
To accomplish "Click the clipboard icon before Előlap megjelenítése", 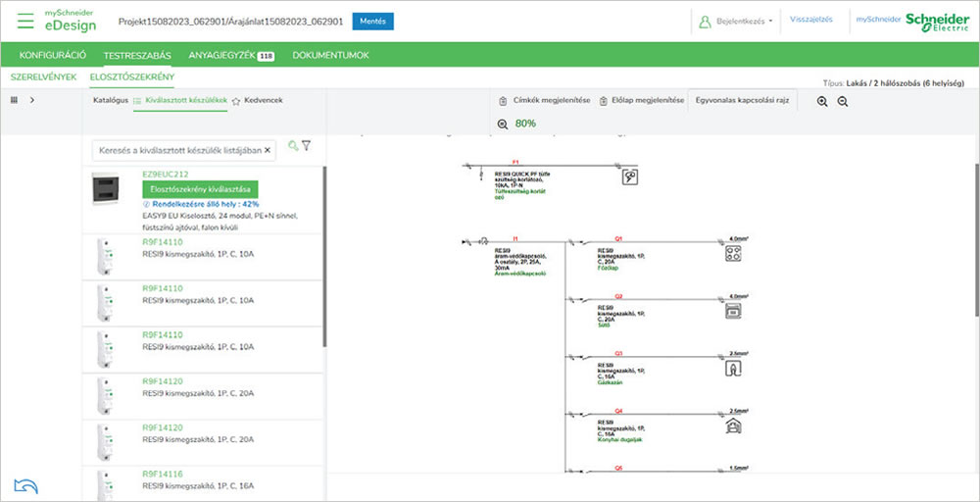I will pos(603,101).
